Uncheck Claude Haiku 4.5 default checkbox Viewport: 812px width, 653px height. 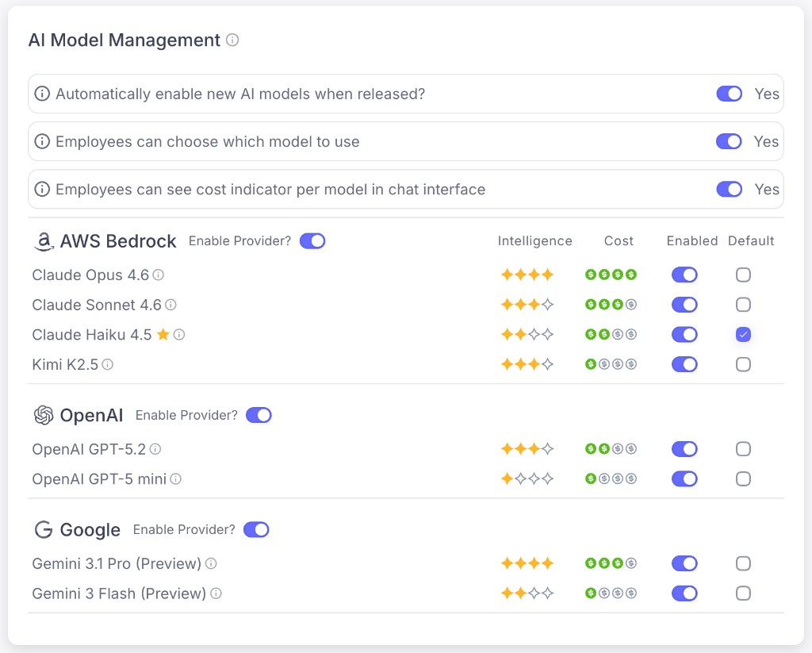click(x=743, y=335)
